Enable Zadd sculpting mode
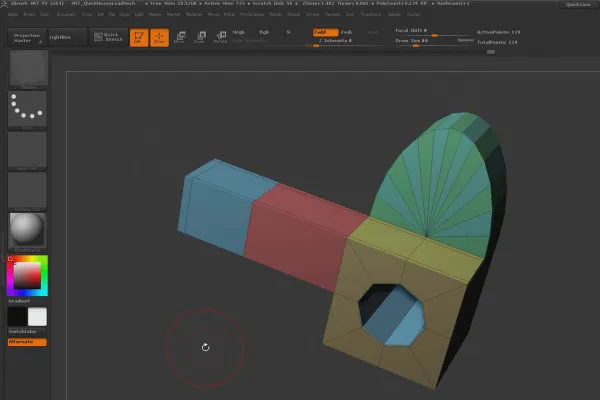This screenshot has width=600, height=400. tap(325, 32)
